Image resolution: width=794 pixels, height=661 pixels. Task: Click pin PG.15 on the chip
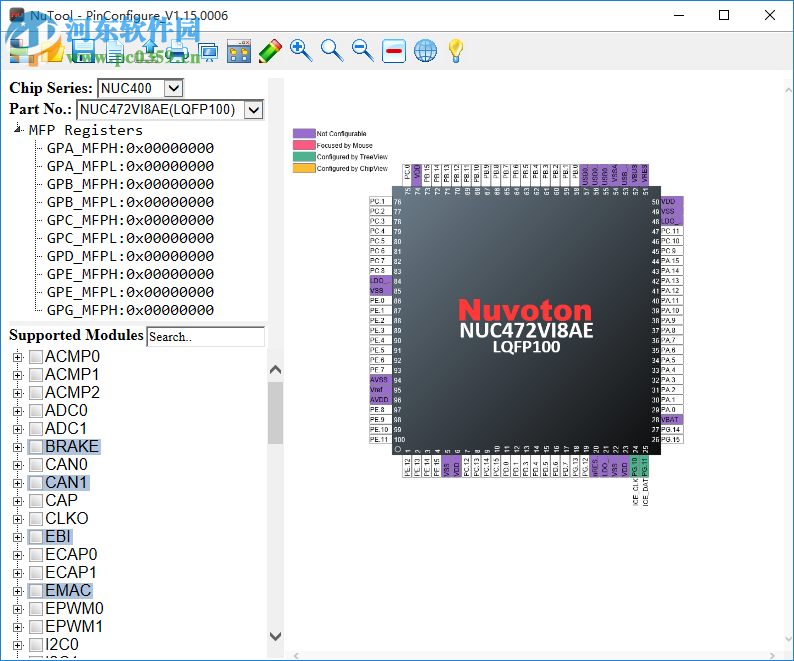[x=672, y=439]
